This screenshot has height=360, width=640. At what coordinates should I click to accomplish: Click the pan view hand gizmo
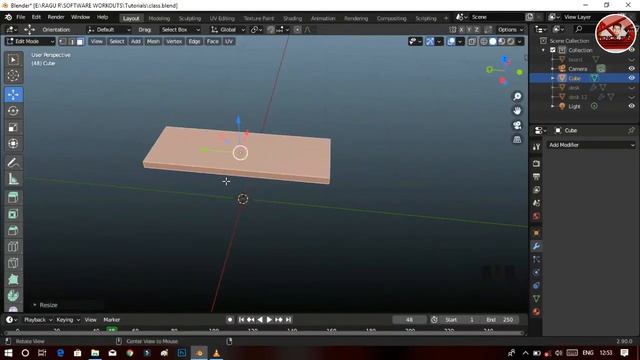[x=517, y=111]
